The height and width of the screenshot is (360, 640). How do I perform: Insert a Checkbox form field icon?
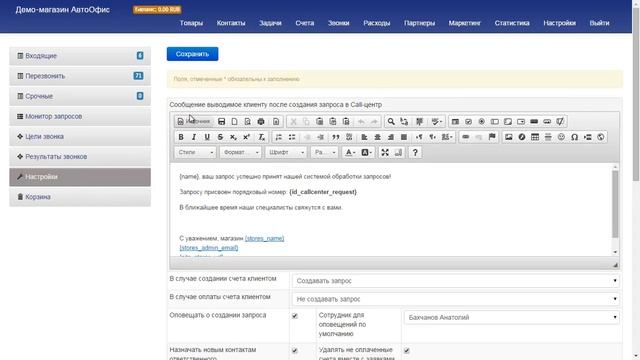(468, 122)
